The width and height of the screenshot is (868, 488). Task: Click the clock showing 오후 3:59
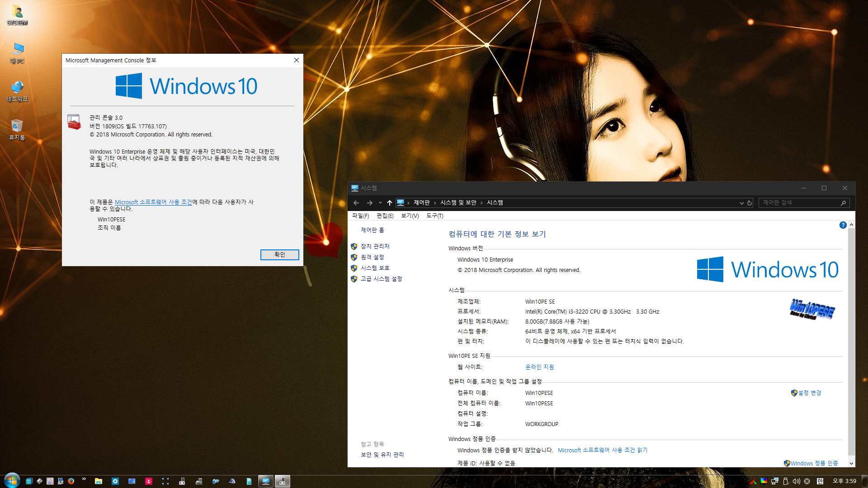tap(844, 481)
